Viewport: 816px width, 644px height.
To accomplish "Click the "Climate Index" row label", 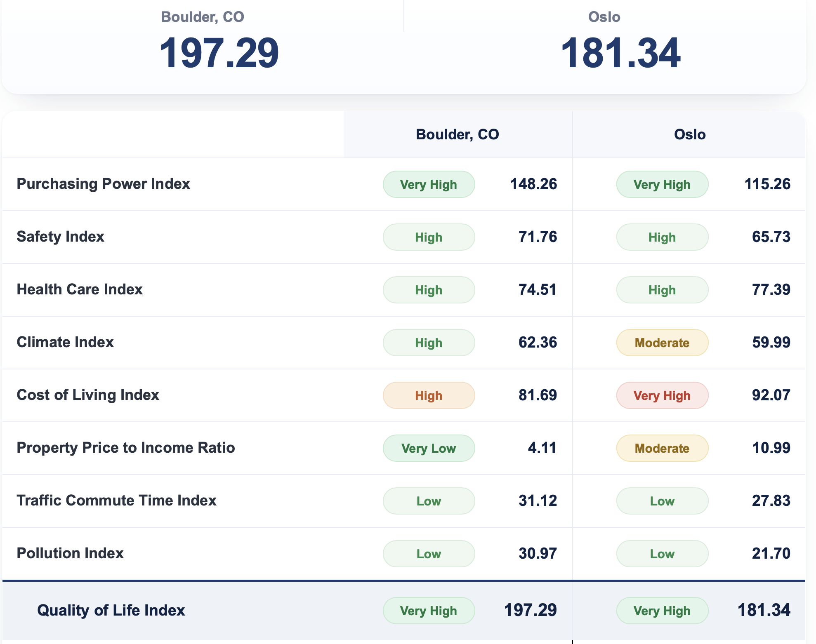I will click(65, 342).
